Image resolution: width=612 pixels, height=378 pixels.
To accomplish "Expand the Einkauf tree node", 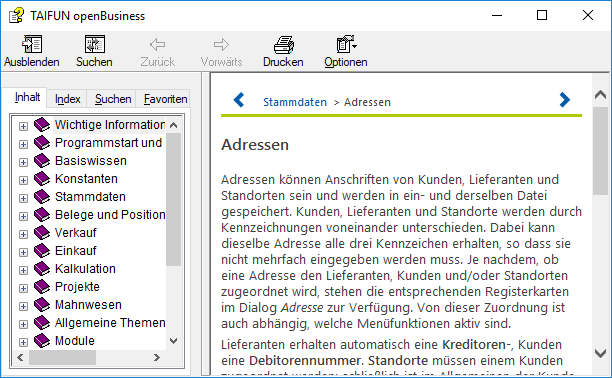I will (23, 252).
